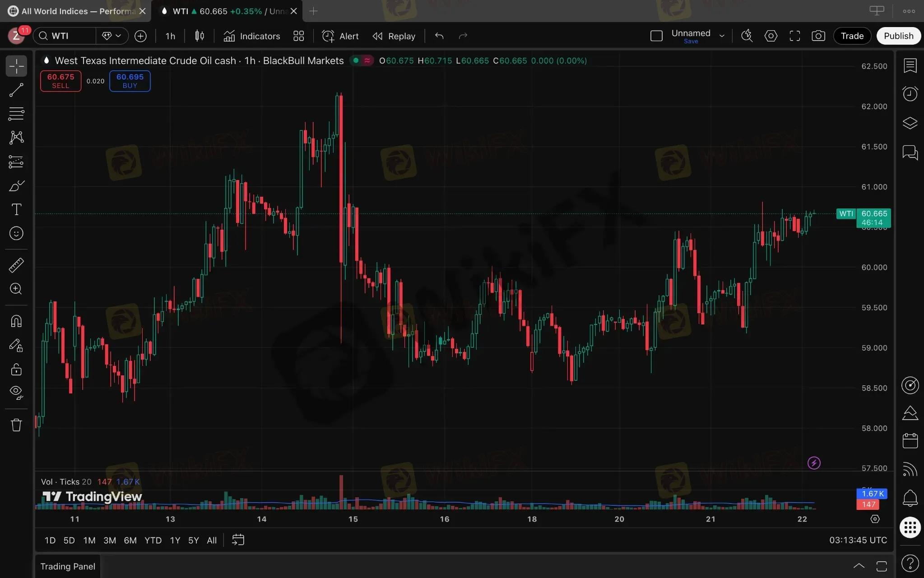The height and width of the screenshot is (578, 924).
Task: Expand the Trading Panel chevron
Action: 859,566
